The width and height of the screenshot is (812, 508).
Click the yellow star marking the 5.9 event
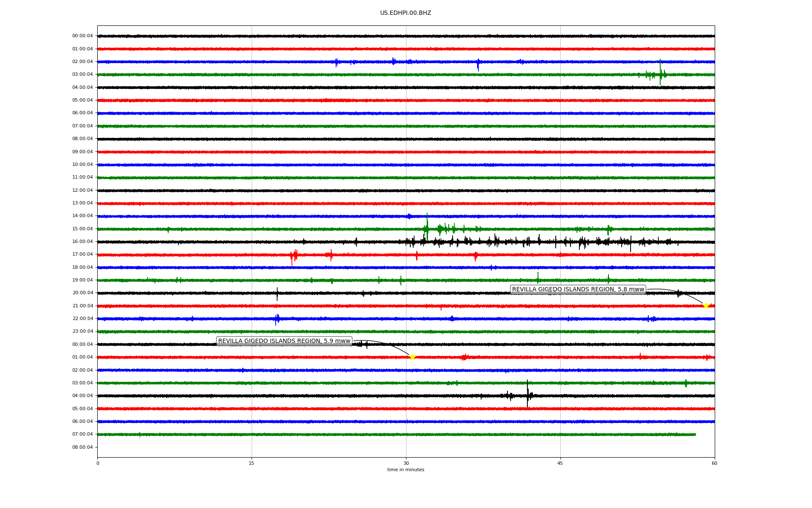[x=412, y=357]
